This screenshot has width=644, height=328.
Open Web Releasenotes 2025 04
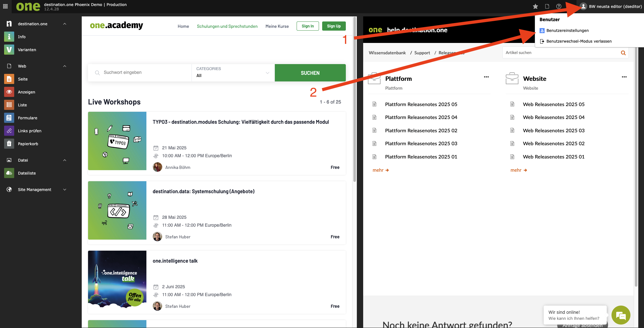(x=553, y=117)
